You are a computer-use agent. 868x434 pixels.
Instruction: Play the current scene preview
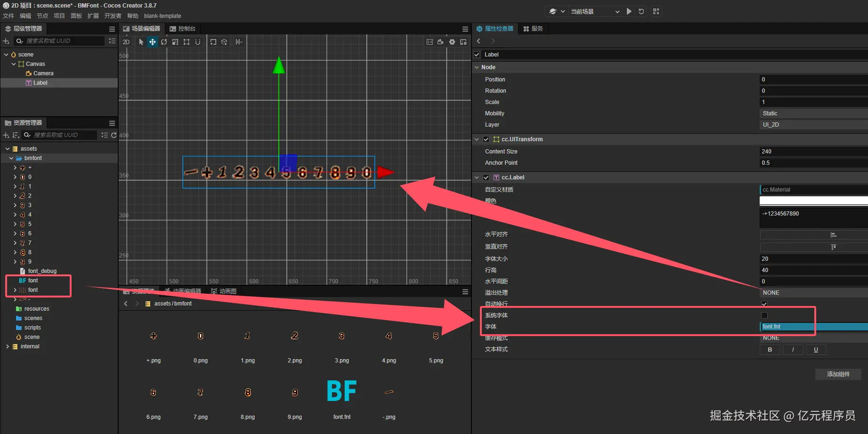[x=629, y=11]
